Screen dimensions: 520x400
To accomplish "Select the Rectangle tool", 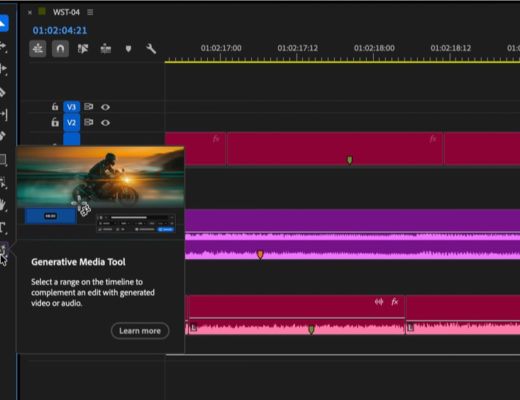I will tap(3, 160).
